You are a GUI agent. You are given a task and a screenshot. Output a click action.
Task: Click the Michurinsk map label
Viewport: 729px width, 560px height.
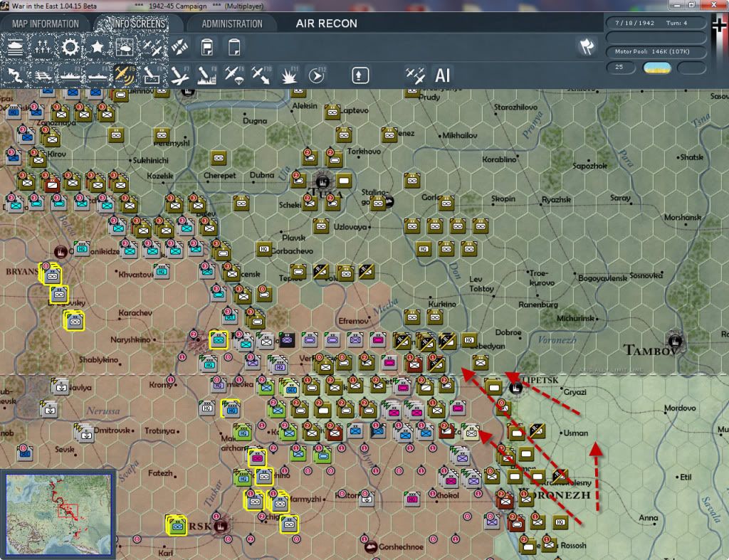click(x=575, y=318)
